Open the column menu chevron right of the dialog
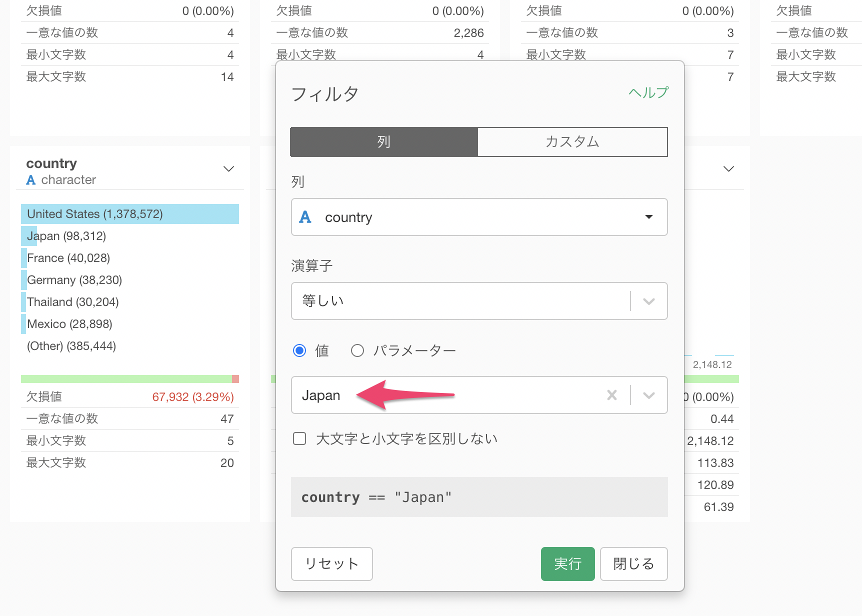 [728, 169]
